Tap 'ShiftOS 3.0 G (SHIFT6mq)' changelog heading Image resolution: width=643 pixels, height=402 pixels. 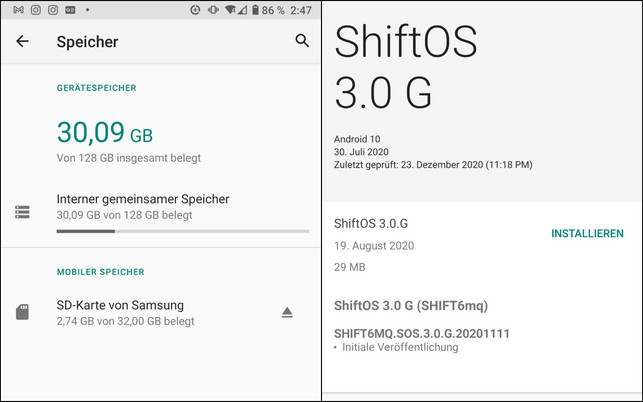[x=411, y=306]
